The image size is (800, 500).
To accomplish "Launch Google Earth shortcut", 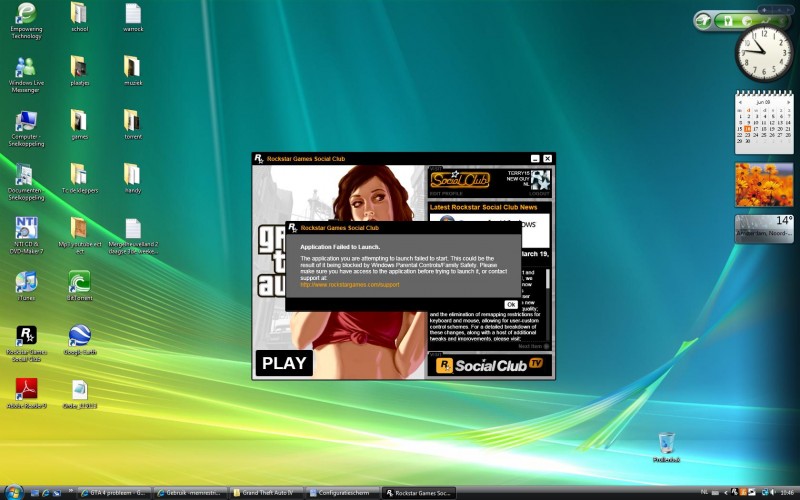I will click(x=79, y=340).
